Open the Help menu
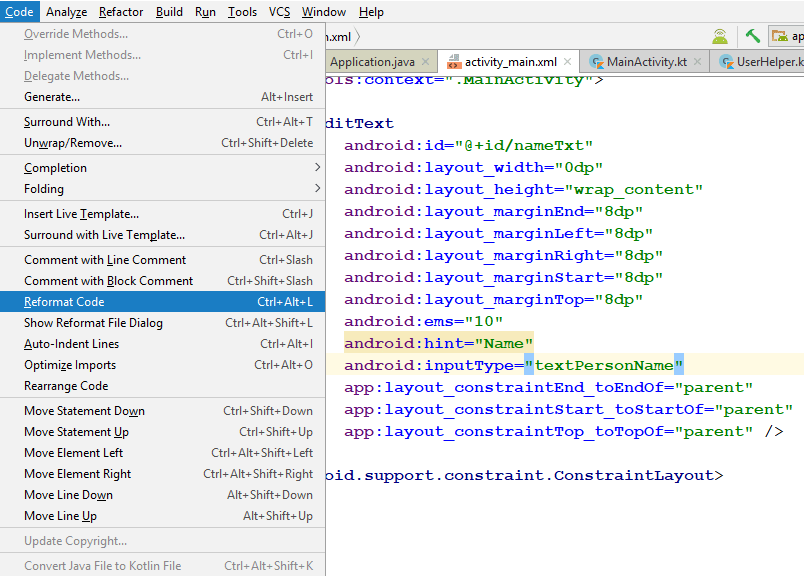804x576 pixels. [371, 12]
